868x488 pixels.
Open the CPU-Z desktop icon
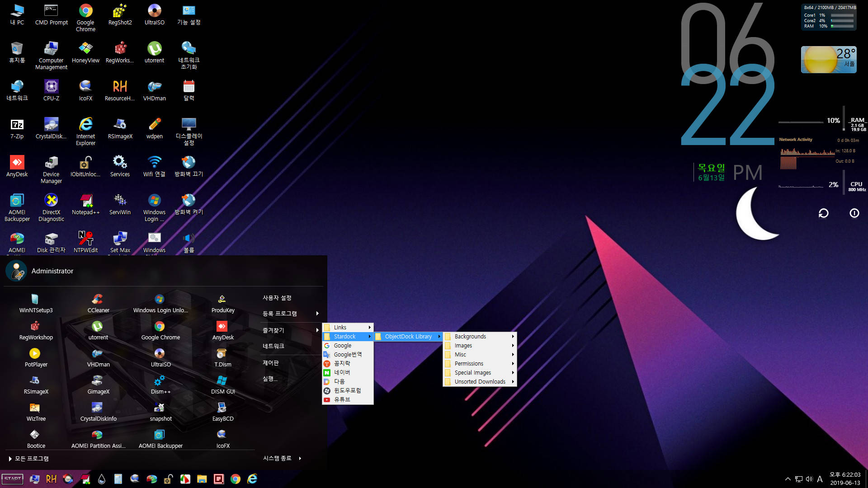coord(51,90)
